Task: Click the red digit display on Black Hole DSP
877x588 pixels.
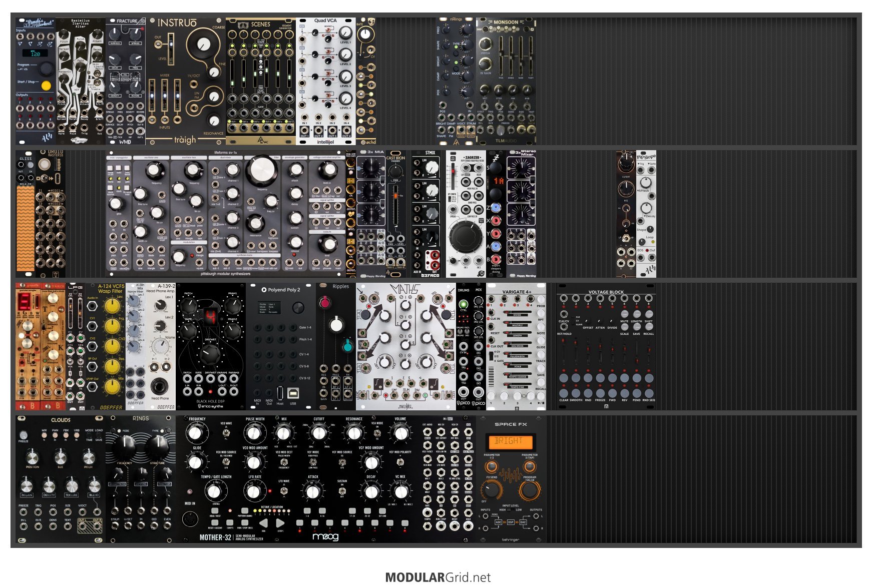Action: 211,316
